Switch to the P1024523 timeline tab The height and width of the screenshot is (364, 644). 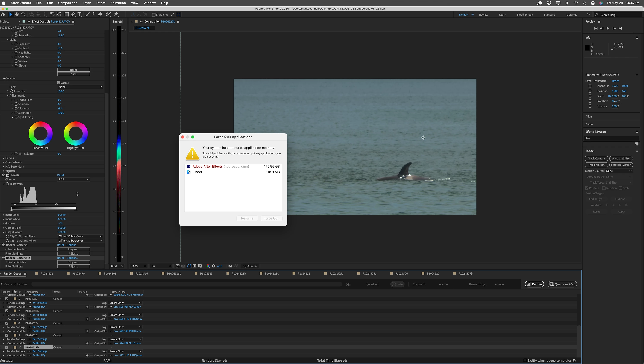[206, 273]
